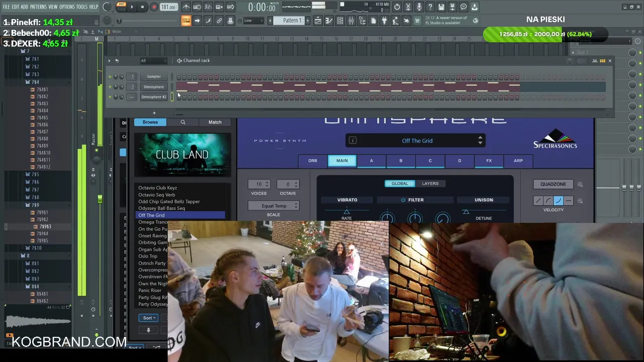Arm the record button
The height and width of the screenshot is (362, 644).
point(154,7)
